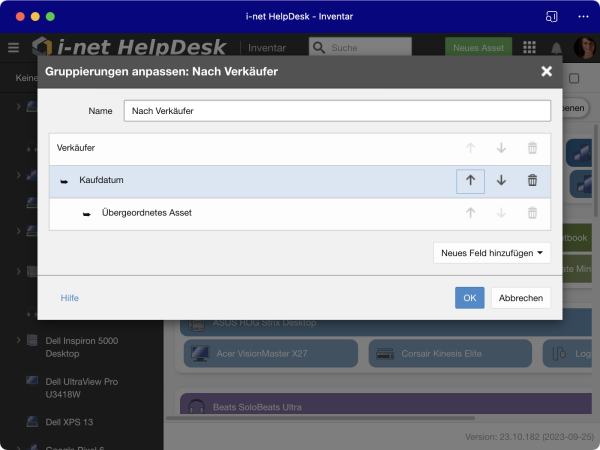Open the hamburger menu in the header
Viewport: 600px width, 450px height.
[x=13, y=48]
